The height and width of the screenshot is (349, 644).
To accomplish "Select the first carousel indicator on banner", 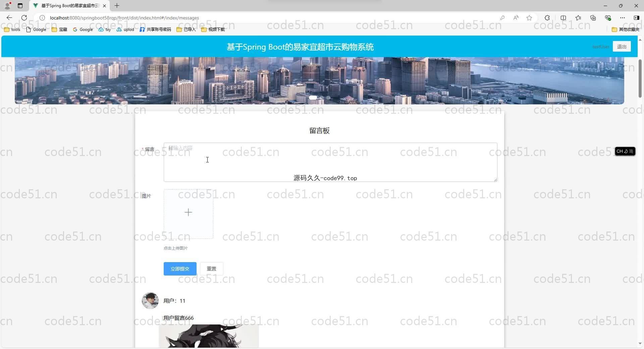I will (313, 98).
